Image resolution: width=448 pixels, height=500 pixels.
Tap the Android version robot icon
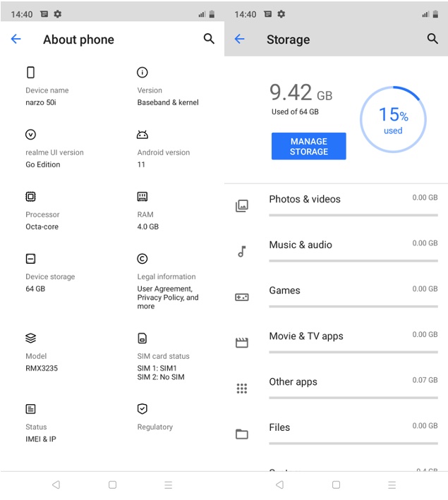(143, 135)
